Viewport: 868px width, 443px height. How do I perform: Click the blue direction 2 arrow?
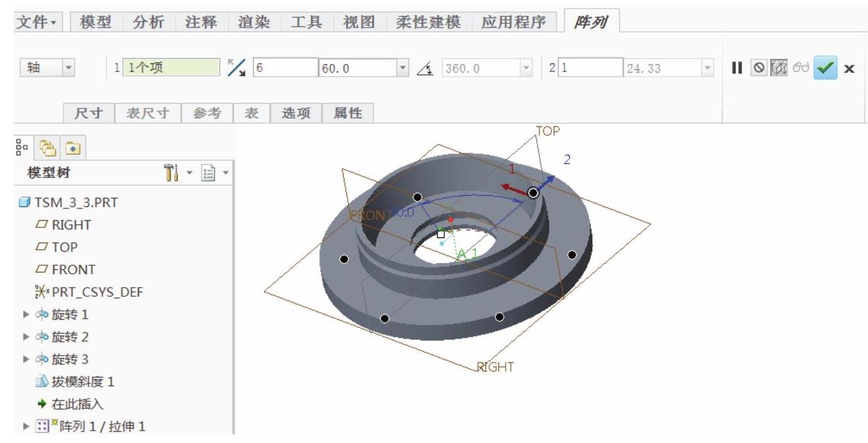pos(546,182)
